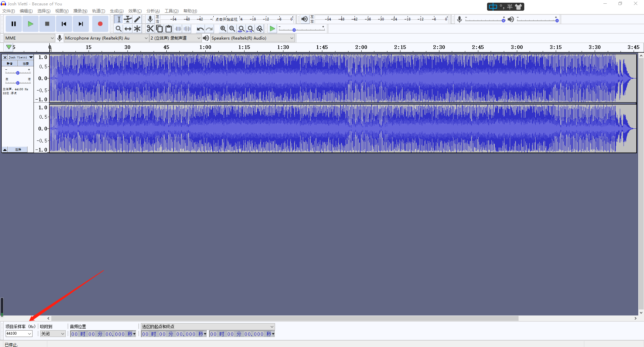Open the MME audio host dropdown
The height and width of the screenshot is (347, 644).
click(x=30, y=38)
